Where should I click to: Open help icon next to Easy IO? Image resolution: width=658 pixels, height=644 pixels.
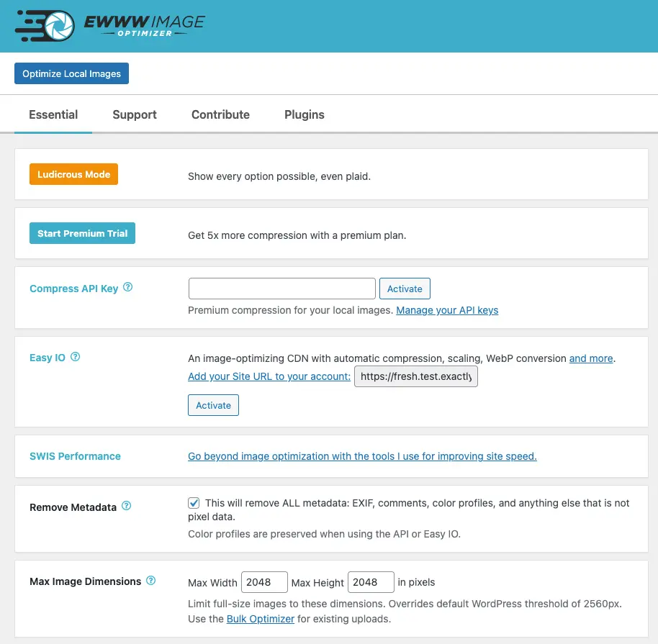coord(75,357)
